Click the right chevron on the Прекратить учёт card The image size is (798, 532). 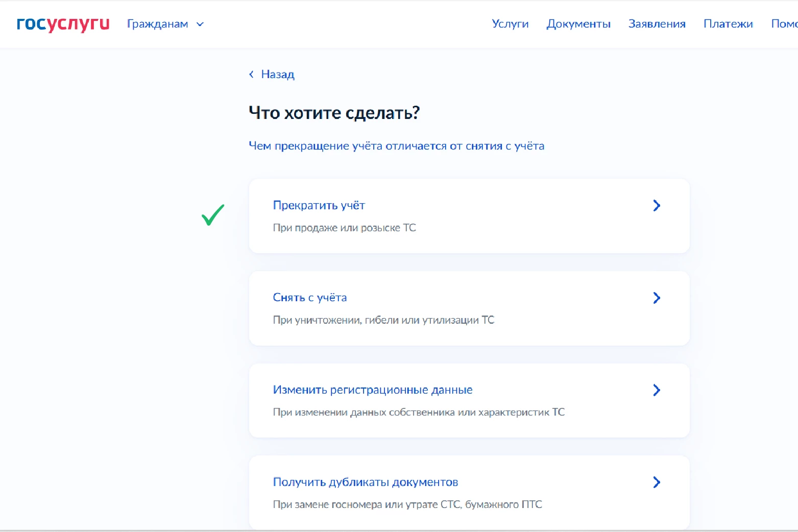tap(657, 206)
